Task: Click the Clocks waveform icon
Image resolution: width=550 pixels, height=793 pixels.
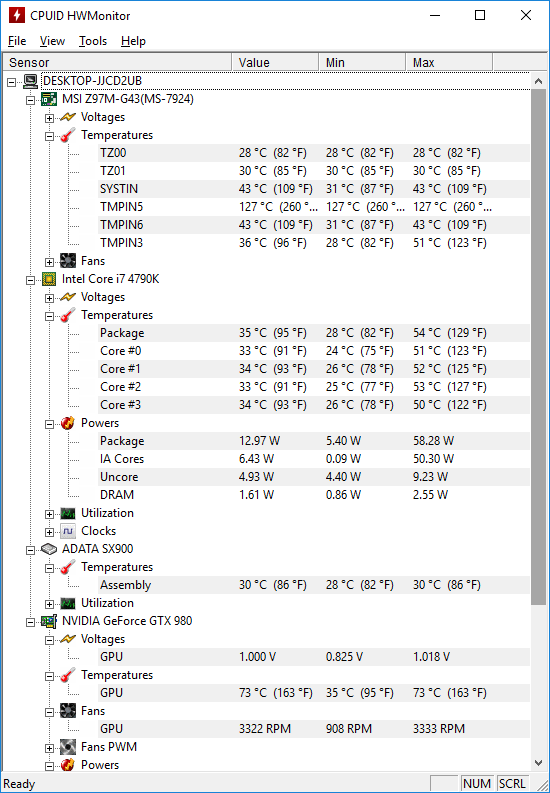Action: point(68,531)
